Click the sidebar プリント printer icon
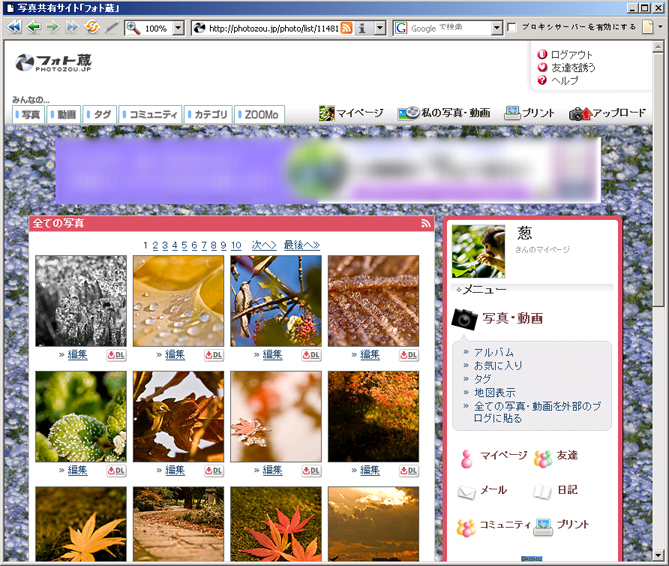This screenshot has height=566, width=669. [543, 527]
